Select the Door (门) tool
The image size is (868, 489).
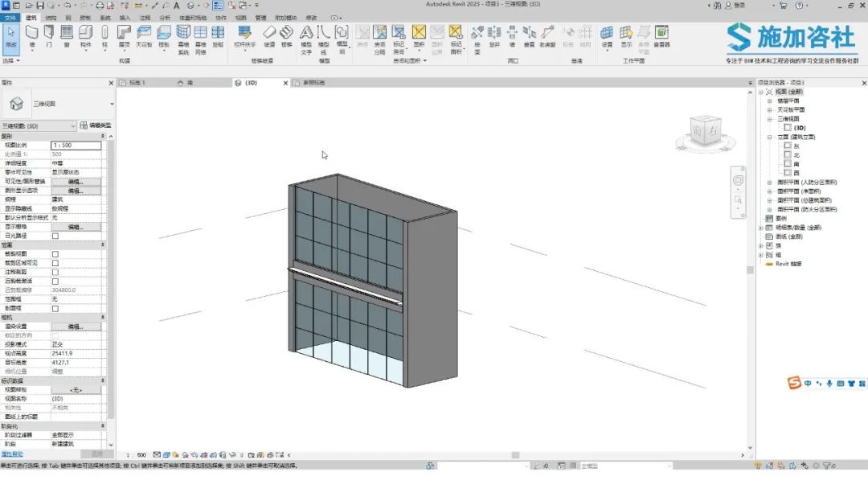point(49,36)
